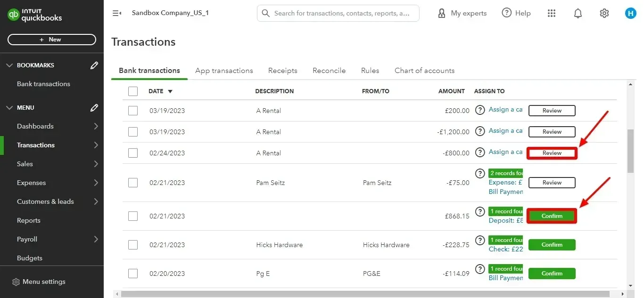Click the My experts person icon
Image resolution: width=644 pixels, height=298 pixels.
442,13
